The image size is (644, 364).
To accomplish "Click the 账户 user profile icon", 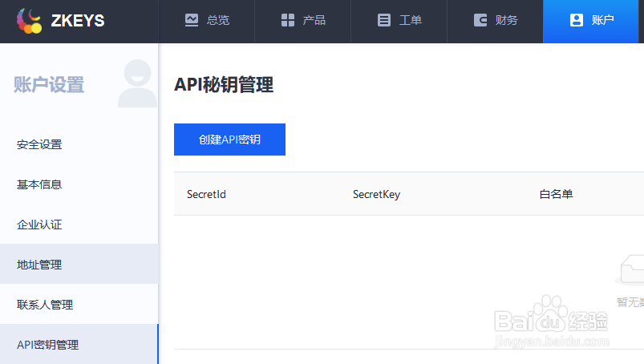I will [577, 20].
